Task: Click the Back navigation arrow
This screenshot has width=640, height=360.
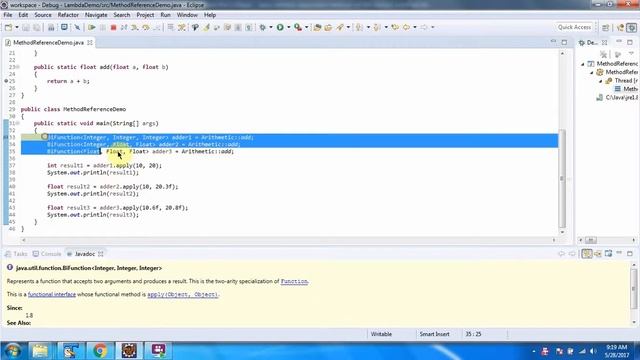Action: pos(406,27)
